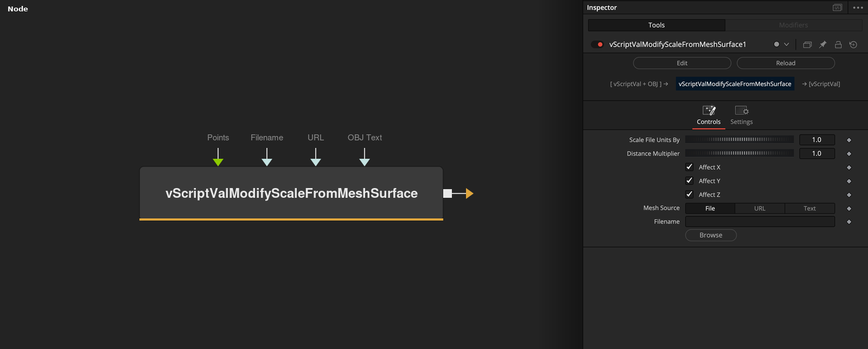Click the Distance Multiplier value field
This screenshot has width=868, height=349.
coord(816,153)
